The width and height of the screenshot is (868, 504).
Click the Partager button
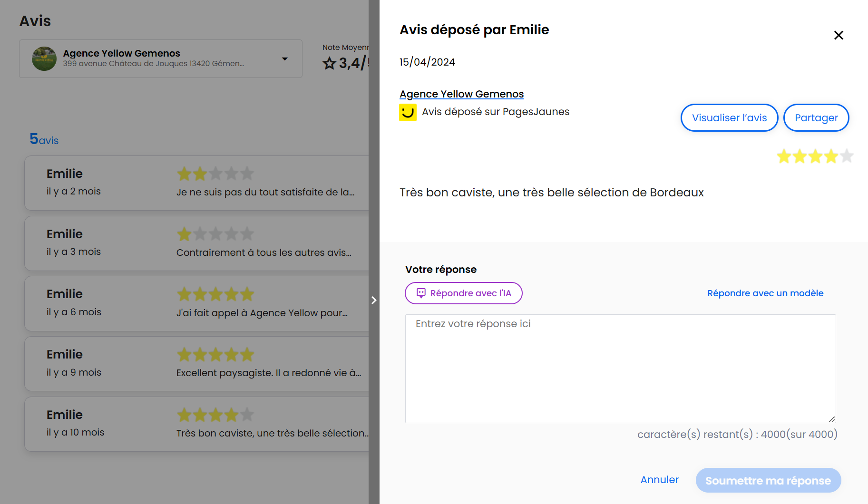[x=816, y=117]
